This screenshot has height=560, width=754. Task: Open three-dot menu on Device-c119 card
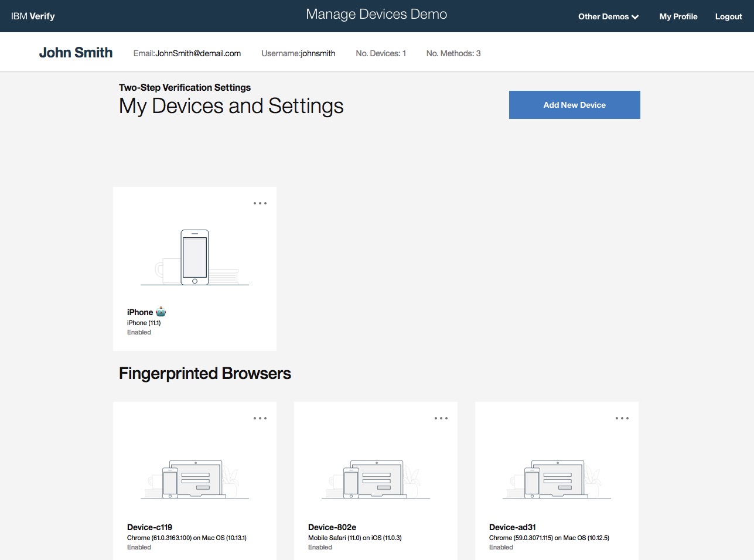(x=260, y=418)
